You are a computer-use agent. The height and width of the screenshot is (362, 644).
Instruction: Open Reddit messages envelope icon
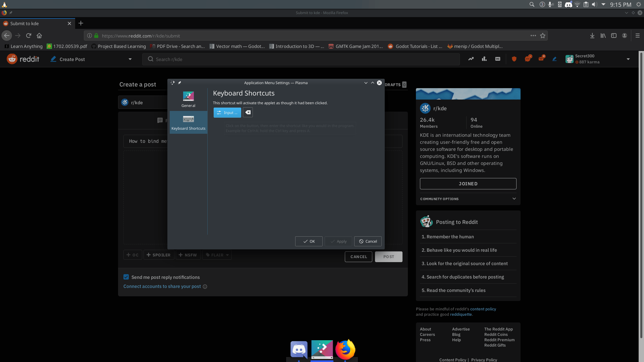541,59
